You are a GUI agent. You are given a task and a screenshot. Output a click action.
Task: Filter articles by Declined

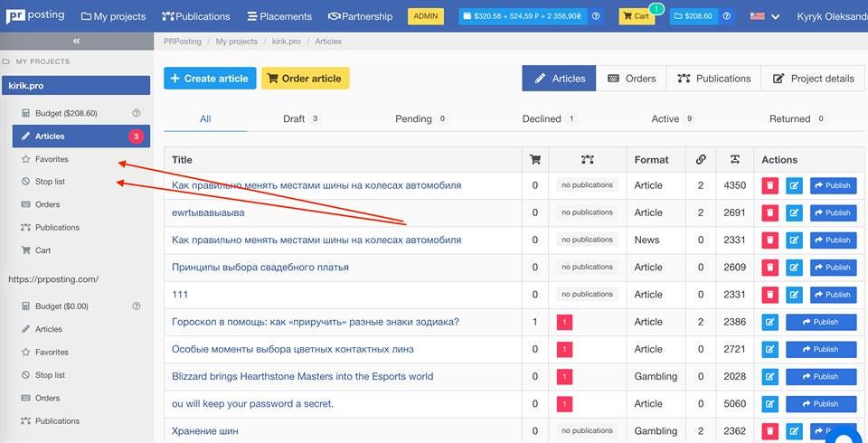tap(549, 118)
